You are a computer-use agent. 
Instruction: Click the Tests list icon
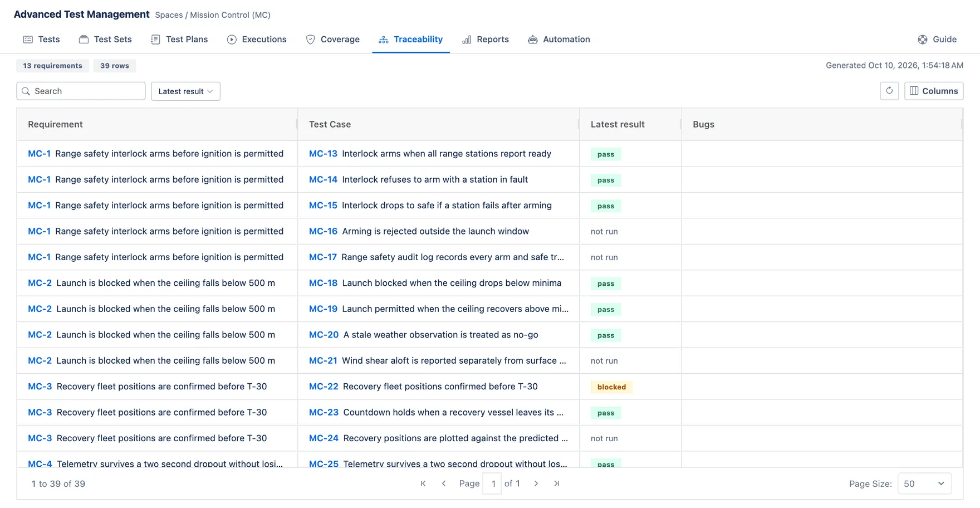coord(28,40)
